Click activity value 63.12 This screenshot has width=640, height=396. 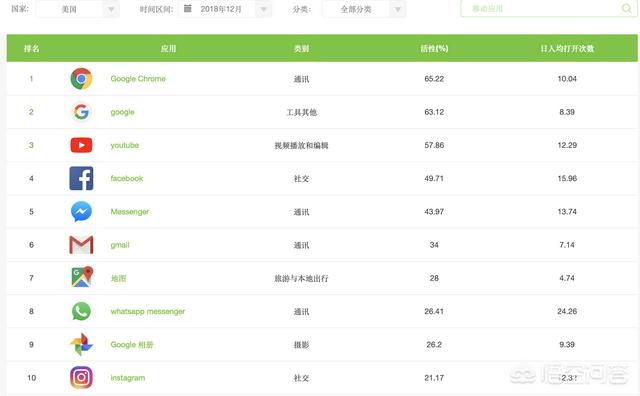[434, 112]
